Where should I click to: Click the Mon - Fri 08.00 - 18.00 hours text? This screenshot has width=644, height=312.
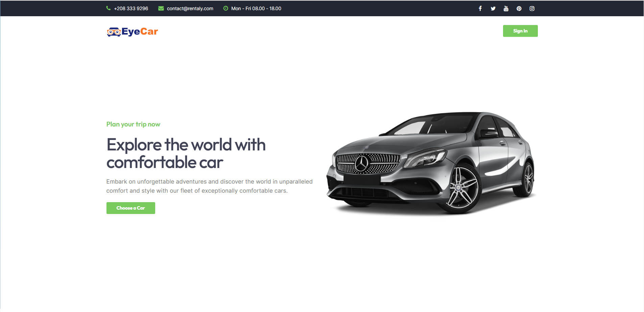pos(256,8)
